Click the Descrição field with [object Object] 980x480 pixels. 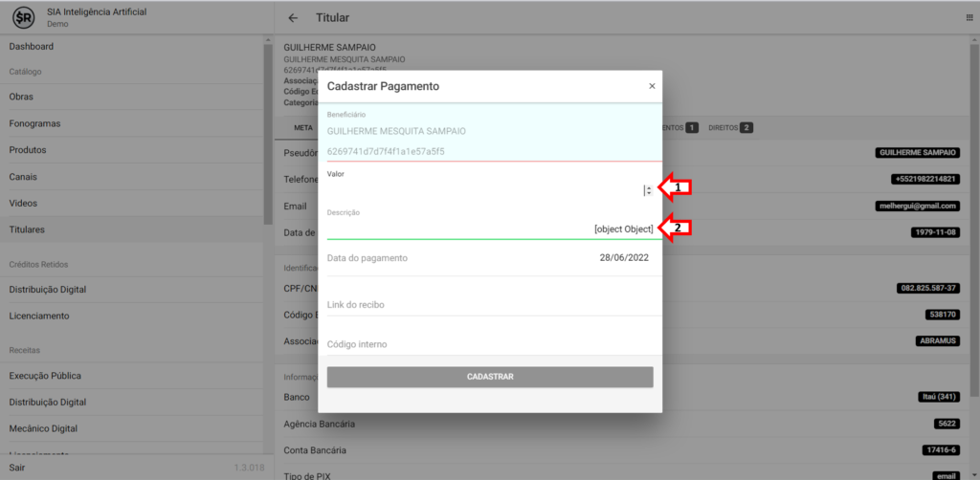490,229
